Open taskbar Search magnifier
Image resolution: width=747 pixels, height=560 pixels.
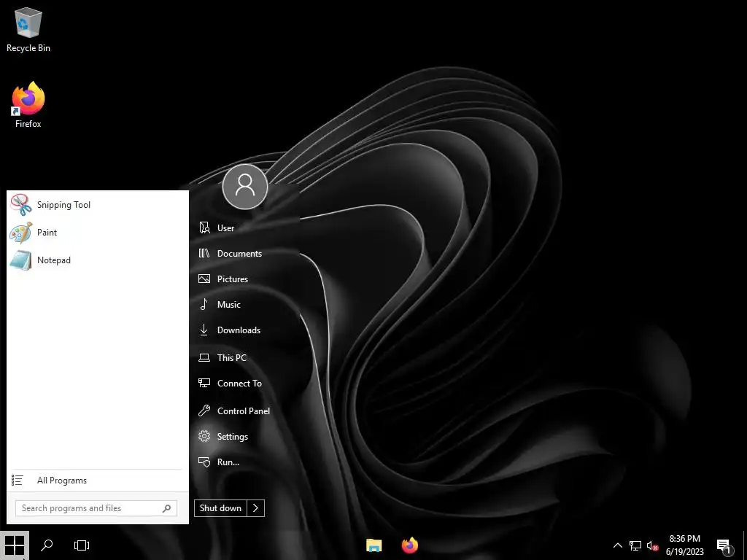click(x=47, y=545)
